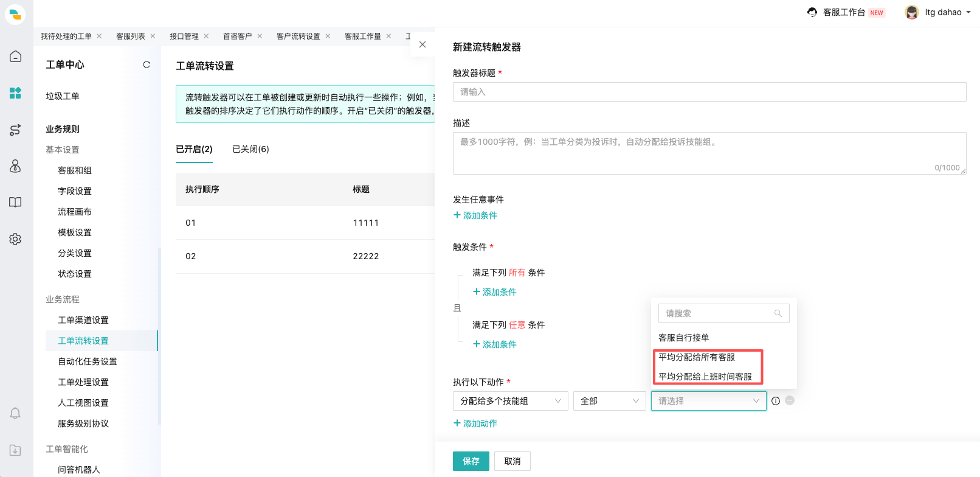Open the green dashboard grid icon
This screenshot has width=980, height=477.
(x=16, y=93)
